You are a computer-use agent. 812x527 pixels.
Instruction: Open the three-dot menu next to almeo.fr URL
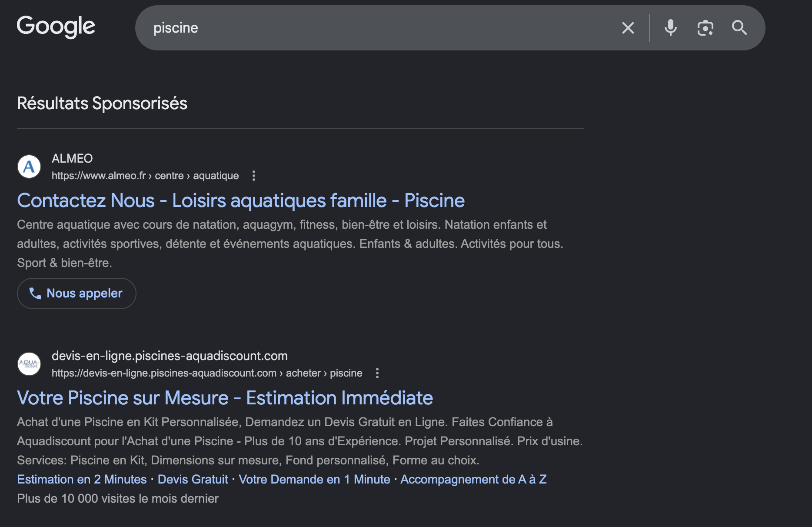(254, 176)
